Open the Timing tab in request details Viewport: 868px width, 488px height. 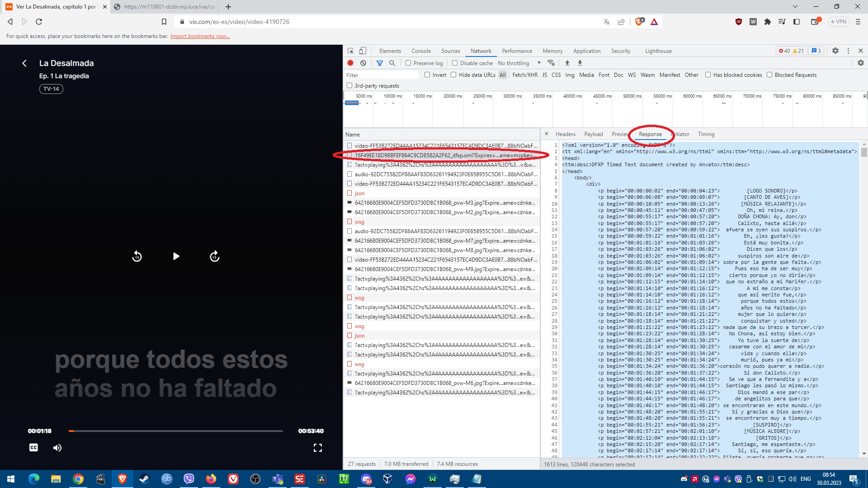click(x=706, y=134)
